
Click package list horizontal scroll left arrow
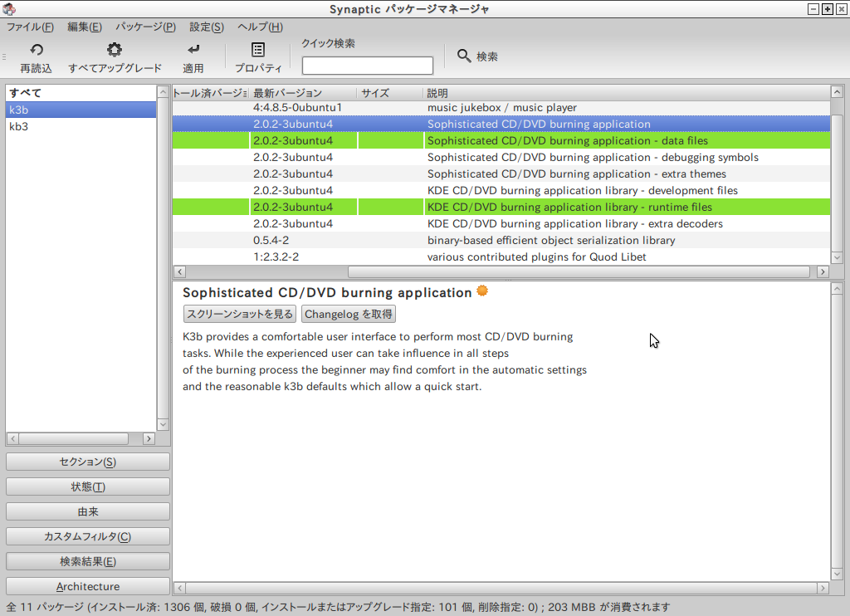coord(180,271)
